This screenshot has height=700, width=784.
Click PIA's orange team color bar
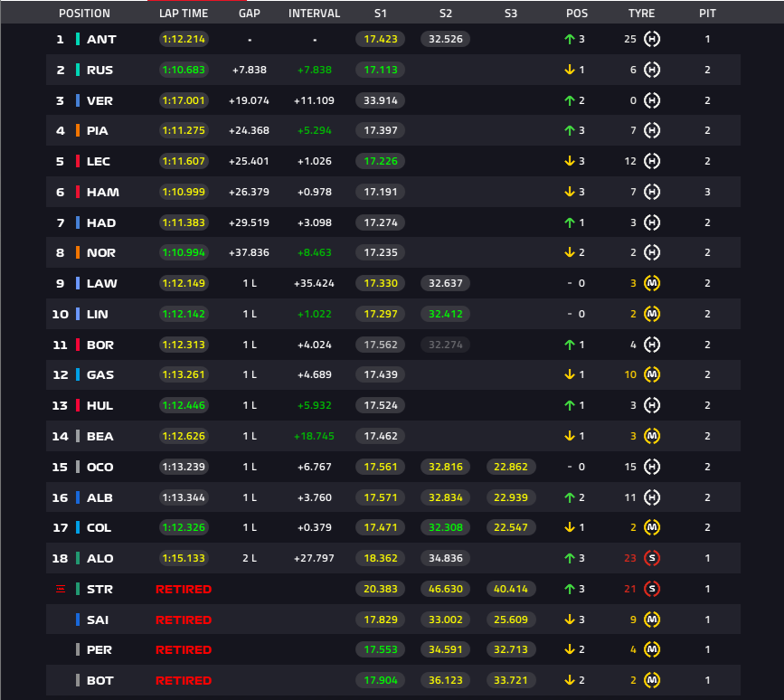pyautogui.click(x=78, y=130)
